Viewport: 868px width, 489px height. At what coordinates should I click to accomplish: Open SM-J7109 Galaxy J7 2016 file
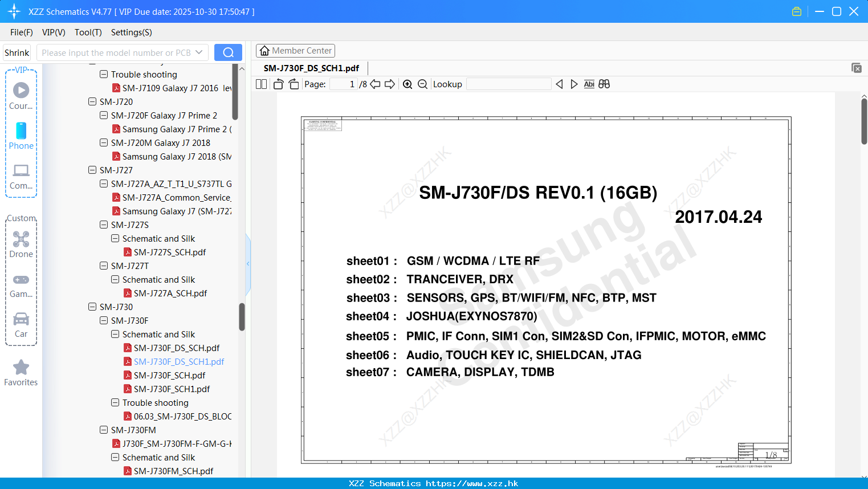(x=177, y=88)
